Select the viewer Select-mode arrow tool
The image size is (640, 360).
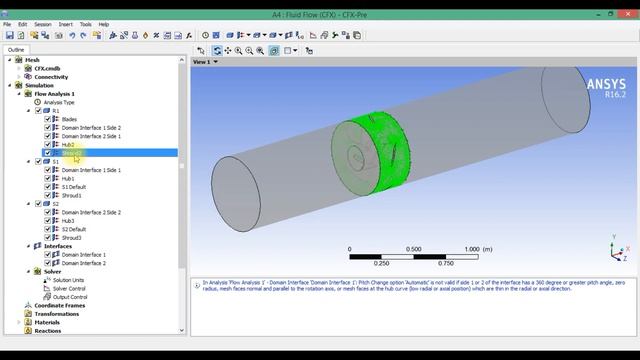coord(201,51)
